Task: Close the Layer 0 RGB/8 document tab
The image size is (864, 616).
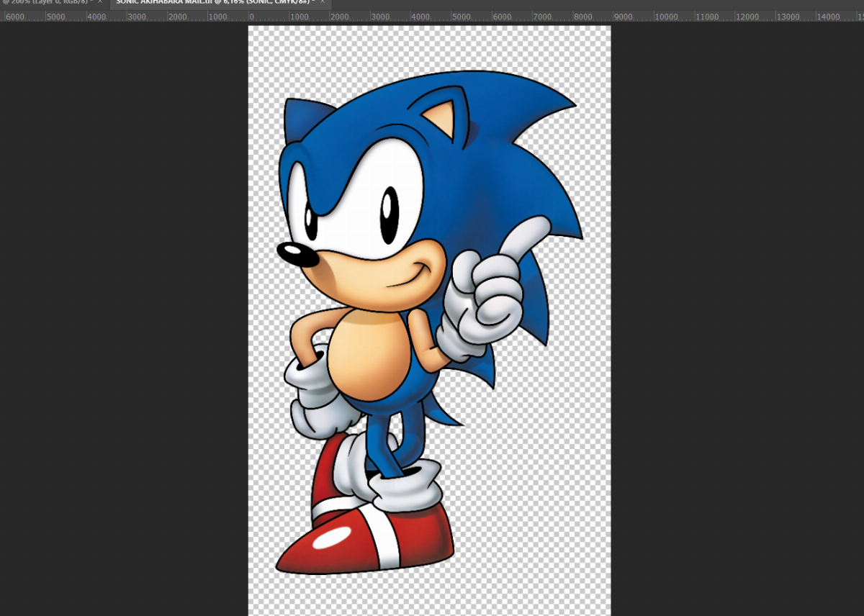Action: (x=102, y=3)
